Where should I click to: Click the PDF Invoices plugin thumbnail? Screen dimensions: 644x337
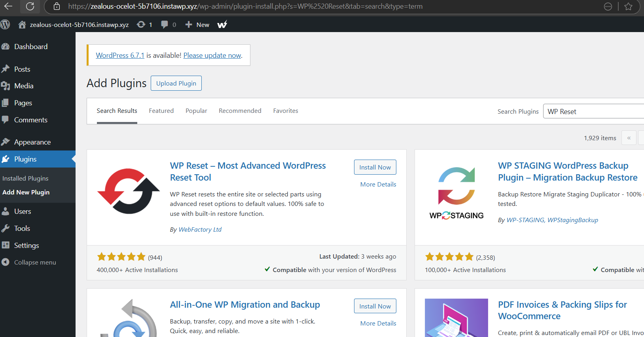(x=456, y=318)
